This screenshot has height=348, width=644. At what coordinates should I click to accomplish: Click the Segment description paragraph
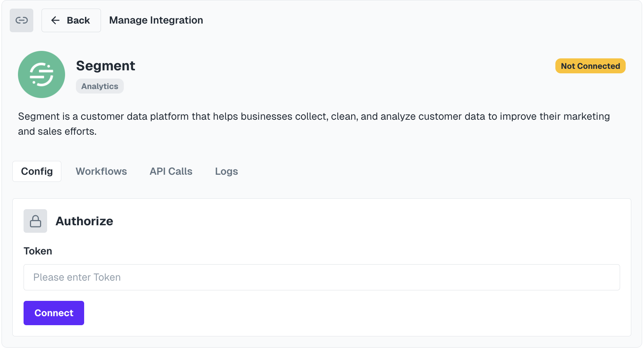(313, 123)
